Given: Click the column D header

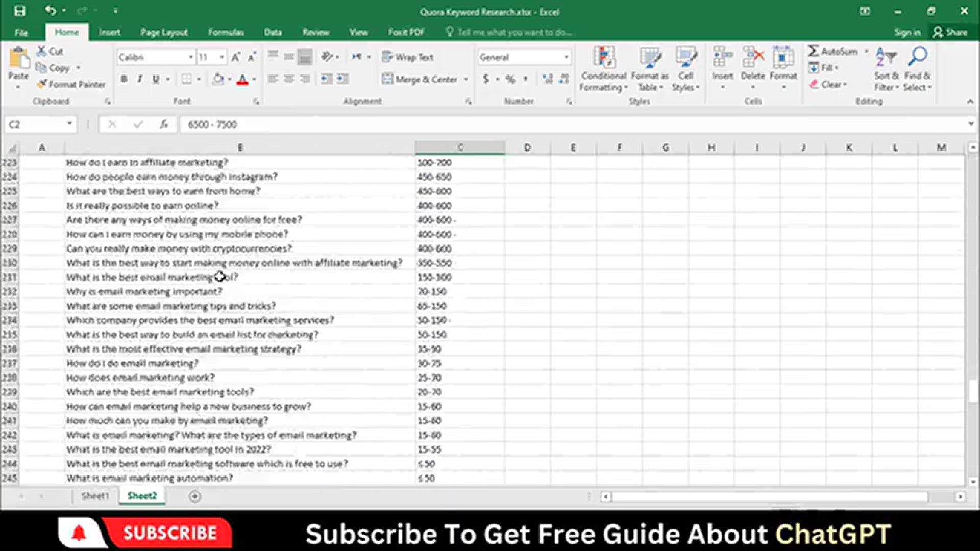Looking at the screenshot, I should [x=527, y=147].
